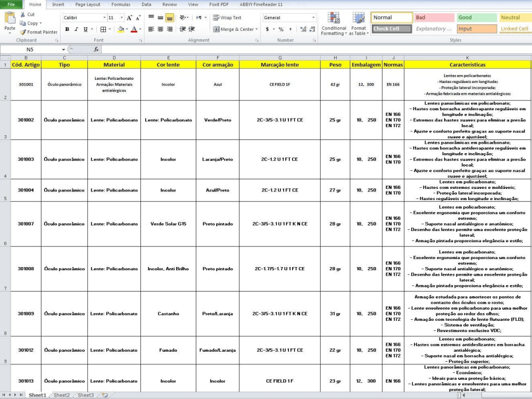532x399 pixels.
Task: Click the Cut scissors icon
Action: pyautogui.click(x=22, y=14)
